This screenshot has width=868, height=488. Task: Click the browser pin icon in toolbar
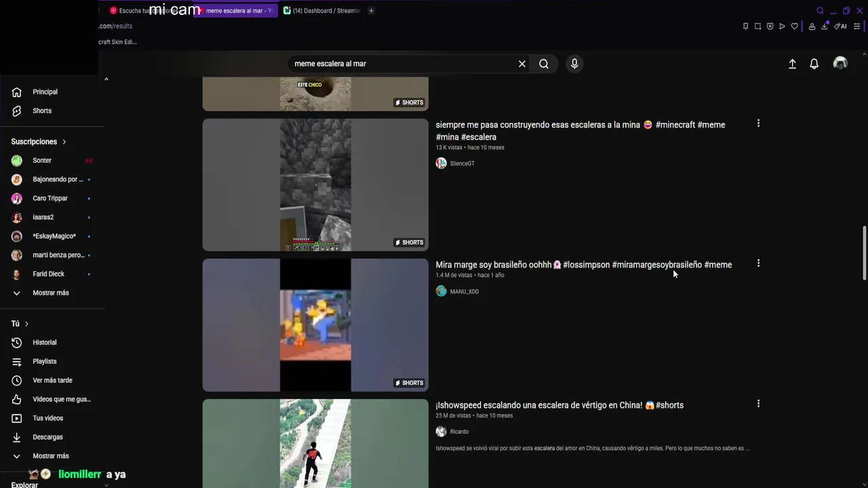[745, 26]
